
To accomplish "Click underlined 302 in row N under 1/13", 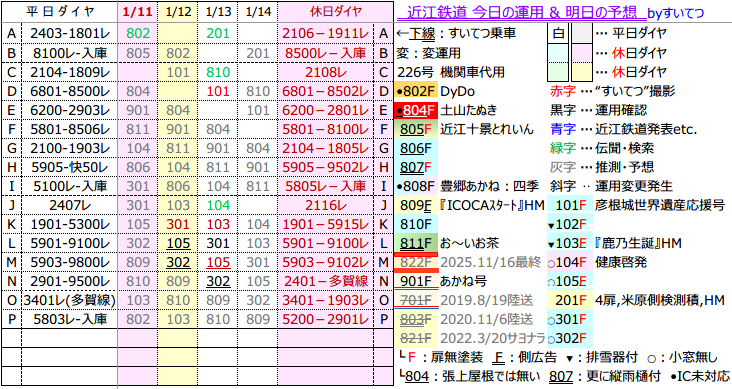I will 218,281.
